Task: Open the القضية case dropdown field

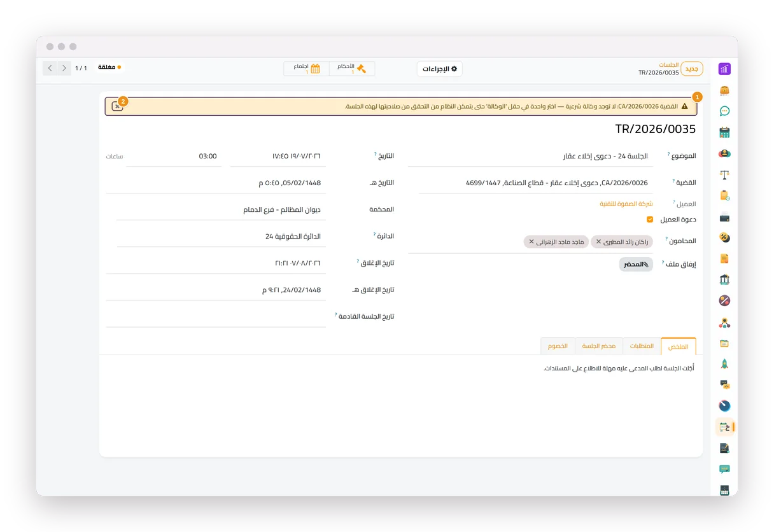Action: [x=536, y=183]
